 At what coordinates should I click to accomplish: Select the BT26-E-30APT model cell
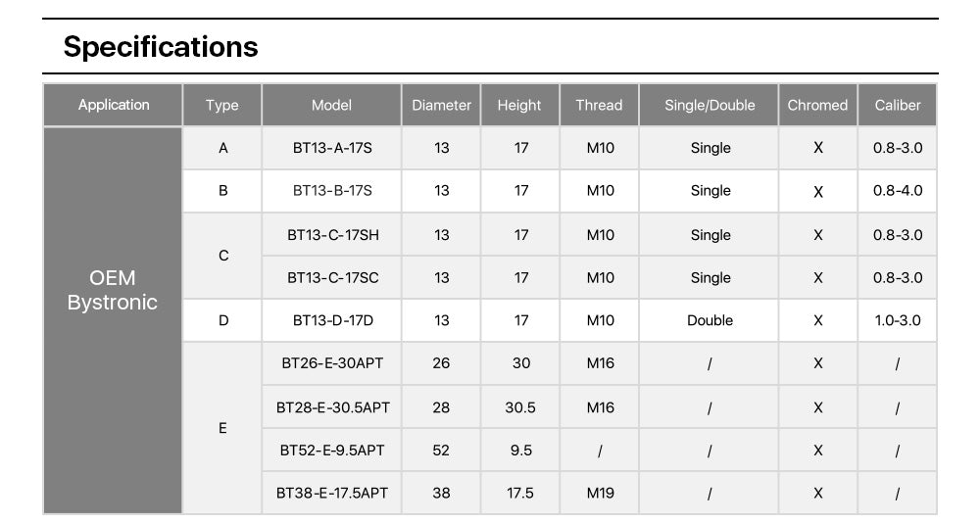pyautogui.click(x=332, y=363)
